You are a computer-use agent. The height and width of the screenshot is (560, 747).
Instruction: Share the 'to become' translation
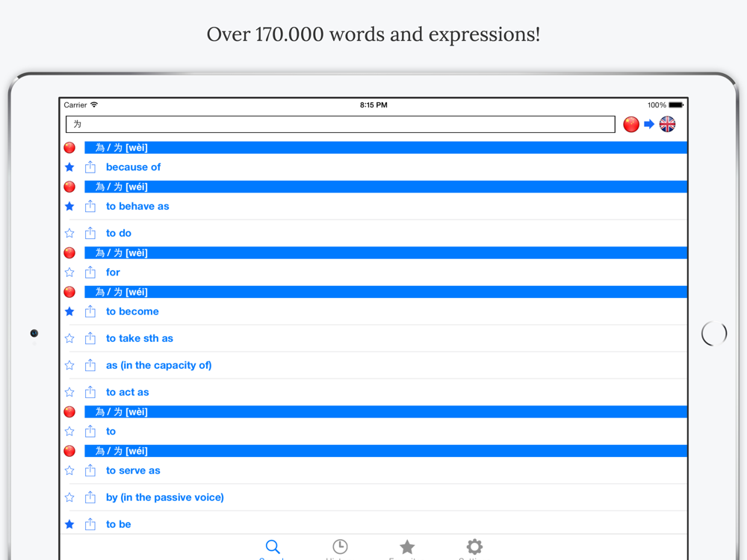(x=90, y=311)
